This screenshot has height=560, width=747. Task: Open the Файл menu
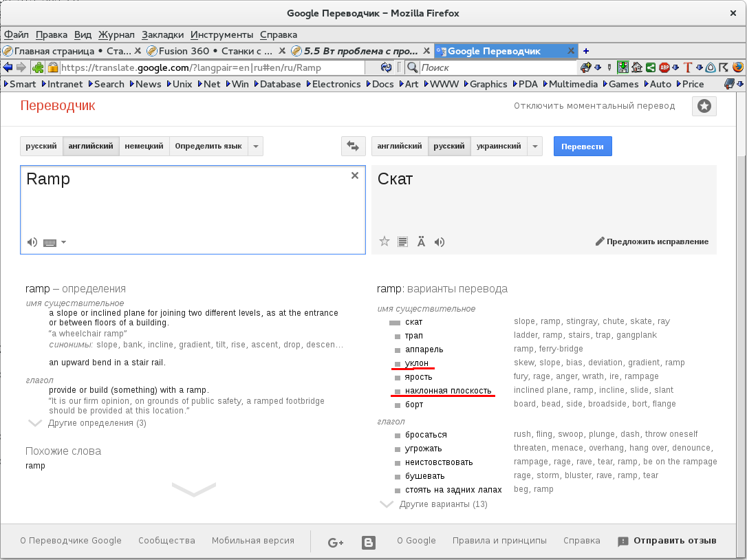point(17,35)
